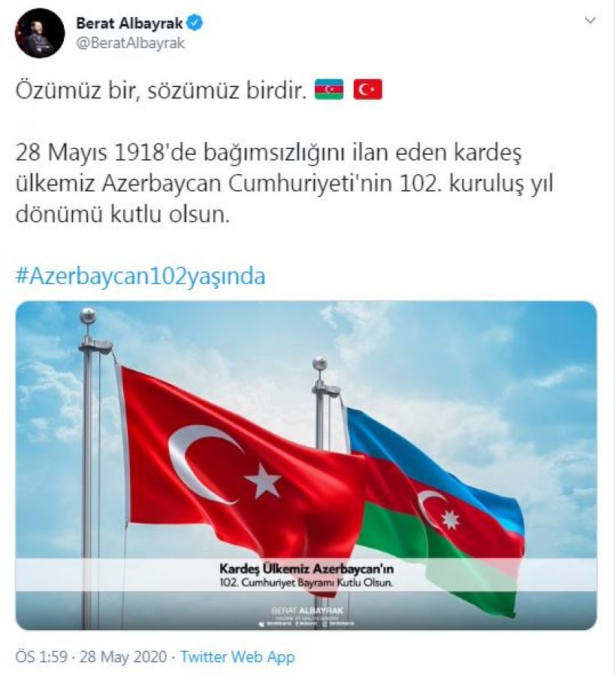Image resolution: width=616 pixels, height=676 pixels.
Task: Click the Turkey flag emoji
Action: (x=367, y=89)
